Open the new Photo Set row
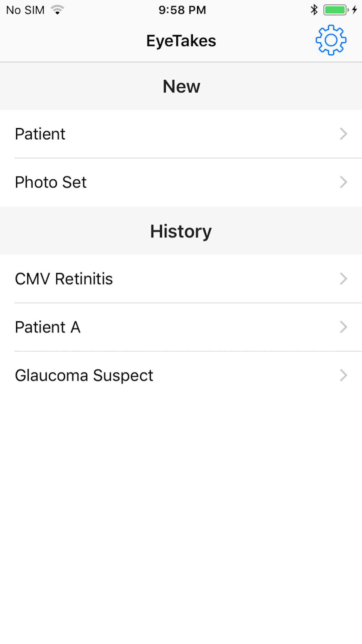 (x=181, y=183)
